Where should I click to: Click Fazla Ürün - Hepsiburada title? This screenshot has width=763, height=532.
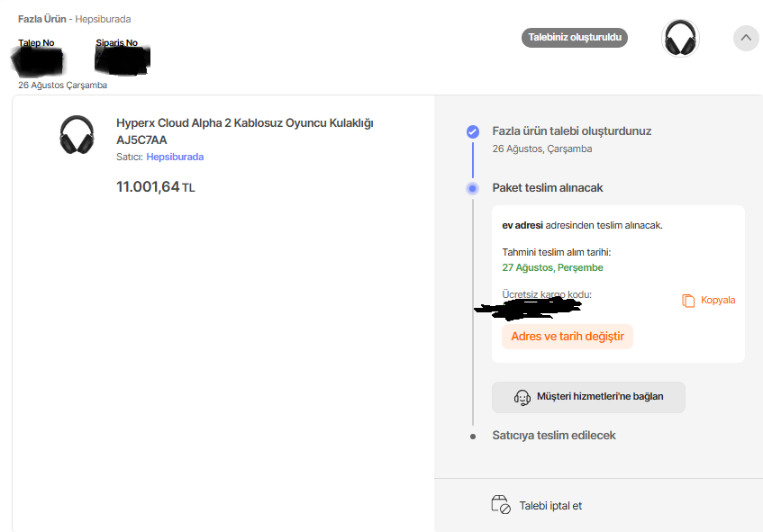[75, 19]
